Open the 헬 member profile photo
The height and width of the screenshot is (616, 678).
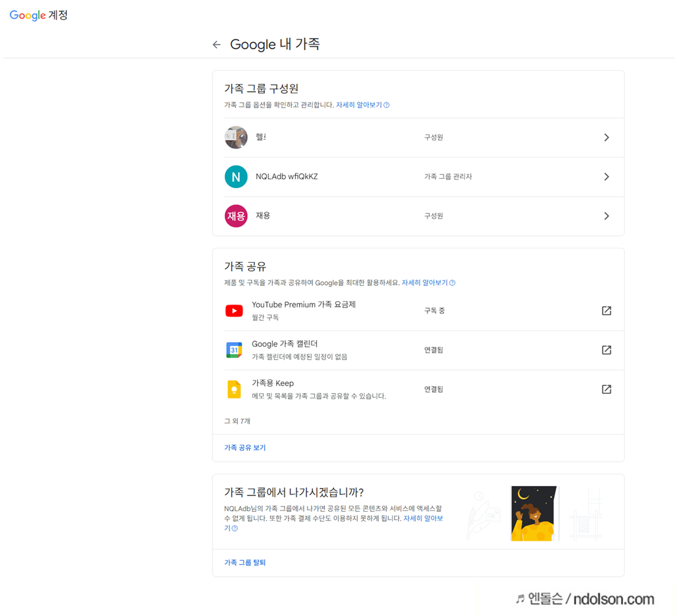point(236,138)
